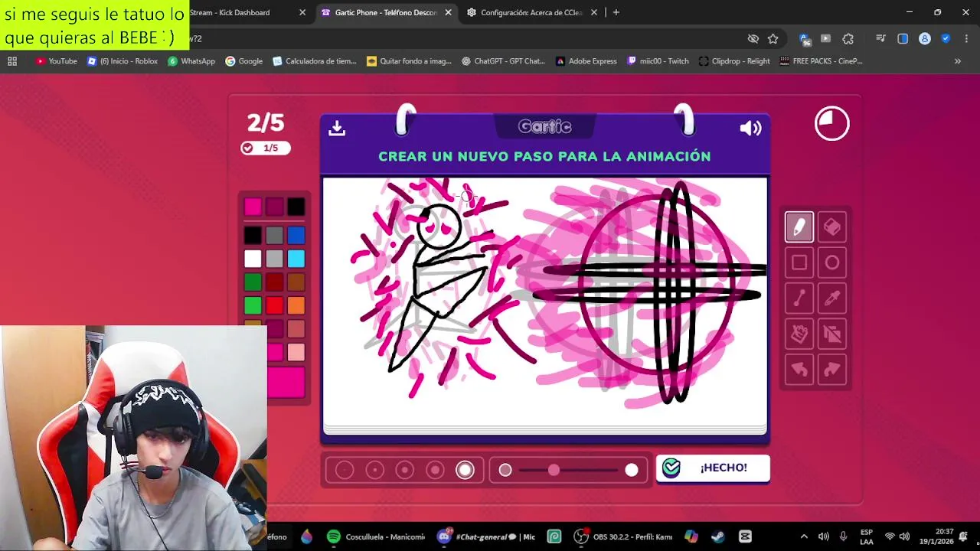The width and height of the screenshot is (980, 551).
Task: Open Spotify in the taskbar
Action: pos(375,536)
